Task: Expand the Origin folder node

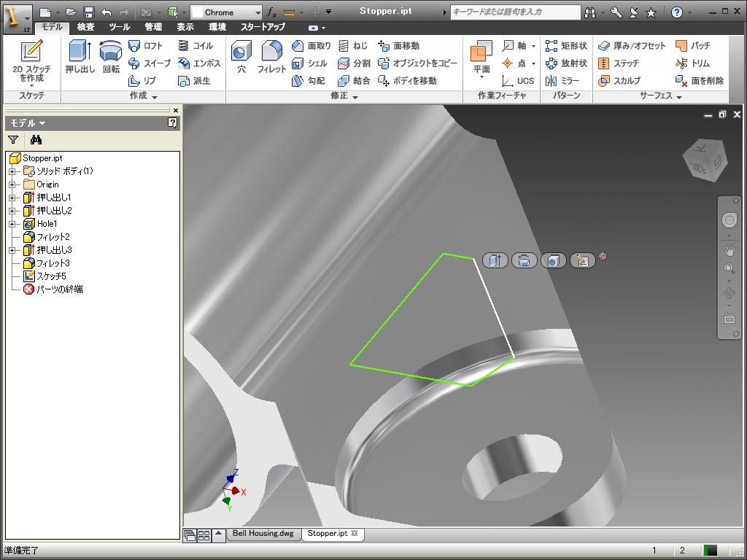Action: tap(12, 184)
